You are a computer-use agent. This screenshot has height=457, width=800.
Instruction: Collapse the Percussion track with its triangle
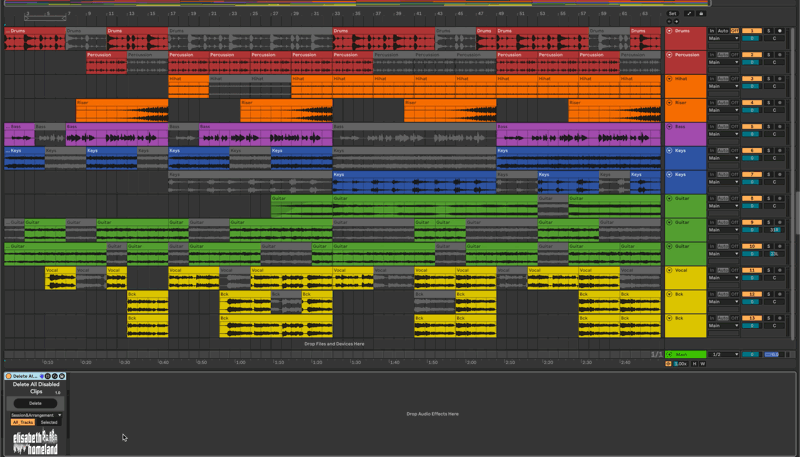point(669,55)
